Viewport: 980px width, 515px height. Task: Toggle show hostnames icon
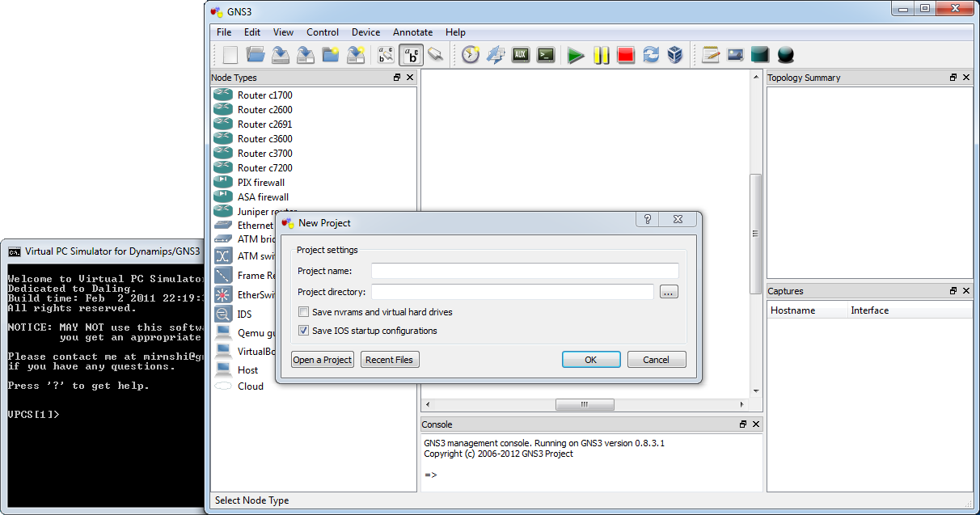412,55
